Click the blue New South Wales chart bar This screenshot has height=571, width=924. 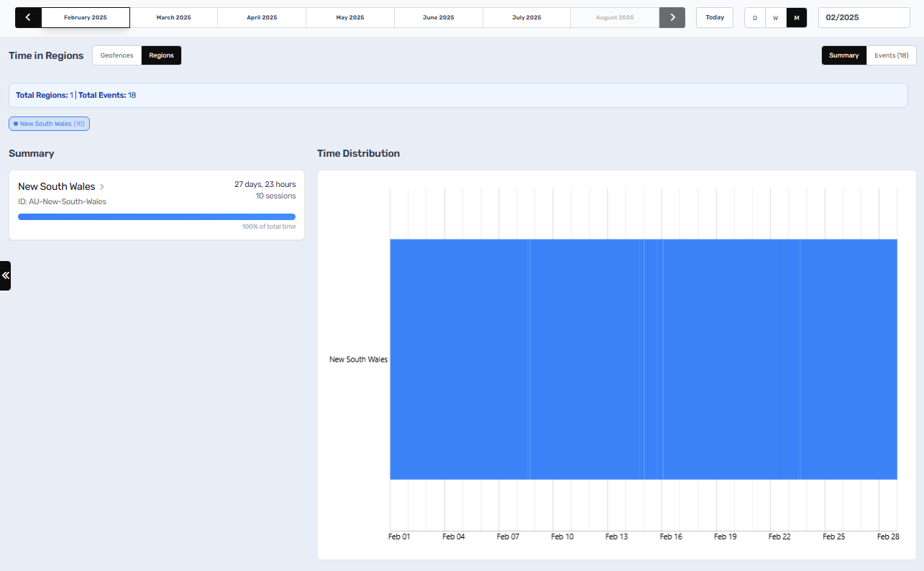[x=644, y=359]
